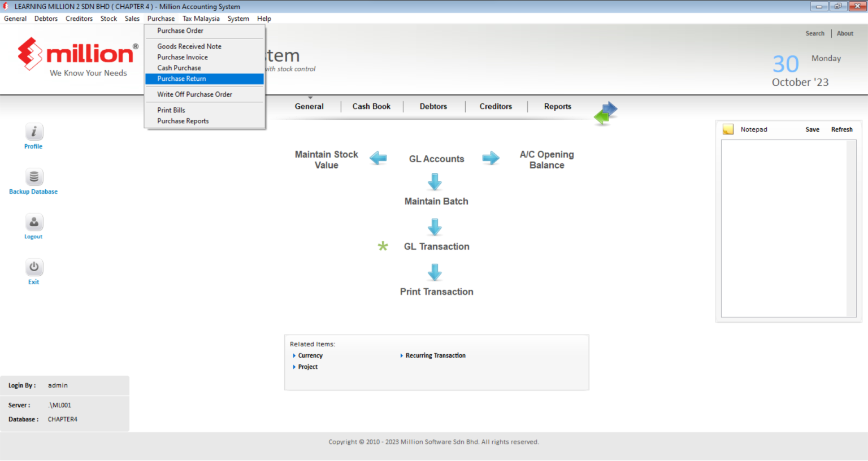Click the Logout label
Image resolution: width=868 pixels, height=461 pixels.
[x=33, y=237]
